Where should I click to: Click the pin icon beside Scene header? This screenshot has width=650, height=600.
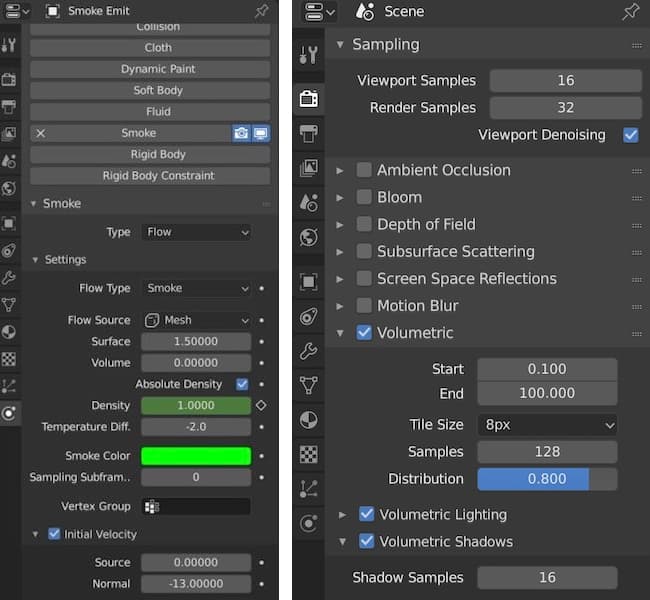(x=631, y=12)
